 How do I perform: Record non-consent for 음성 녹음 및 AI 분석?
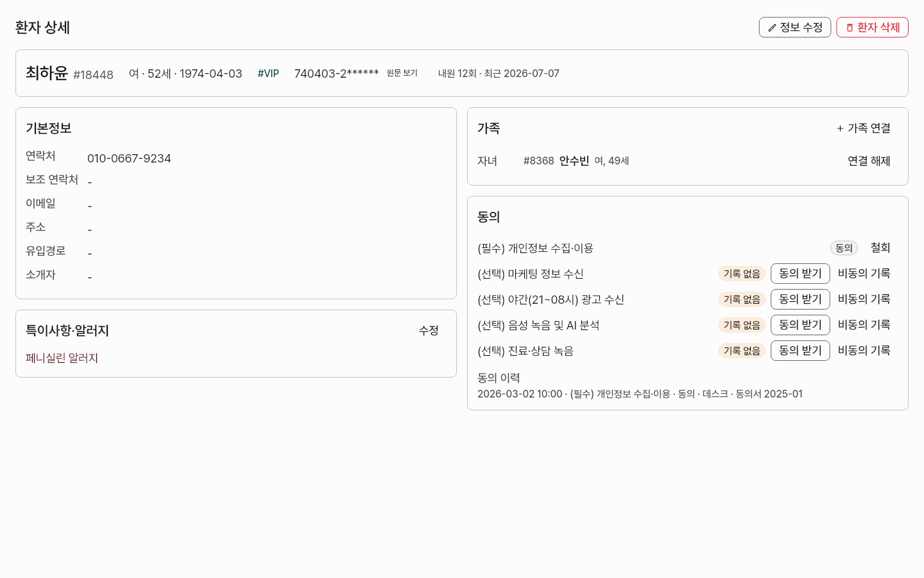coord(864,325)
